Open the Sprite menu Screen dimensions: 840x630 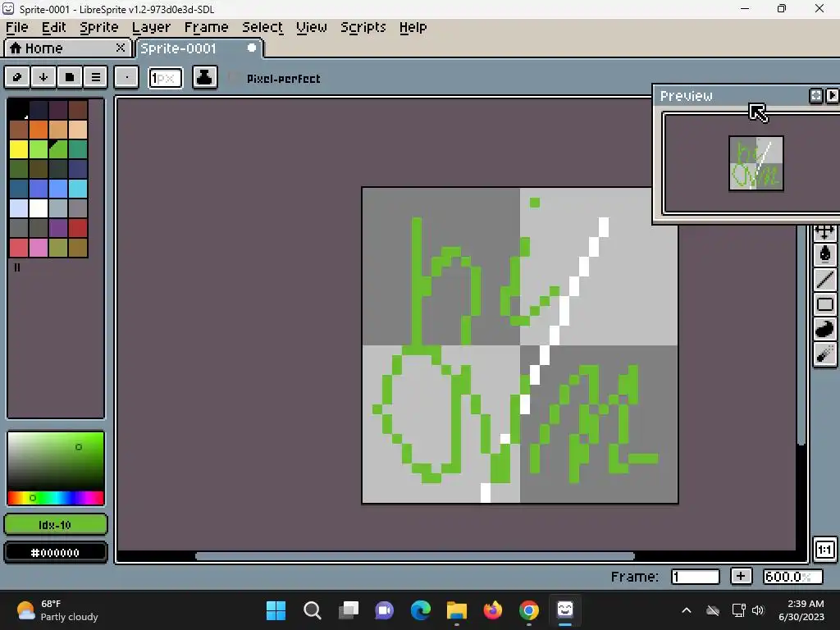click(x=99, y=27)
